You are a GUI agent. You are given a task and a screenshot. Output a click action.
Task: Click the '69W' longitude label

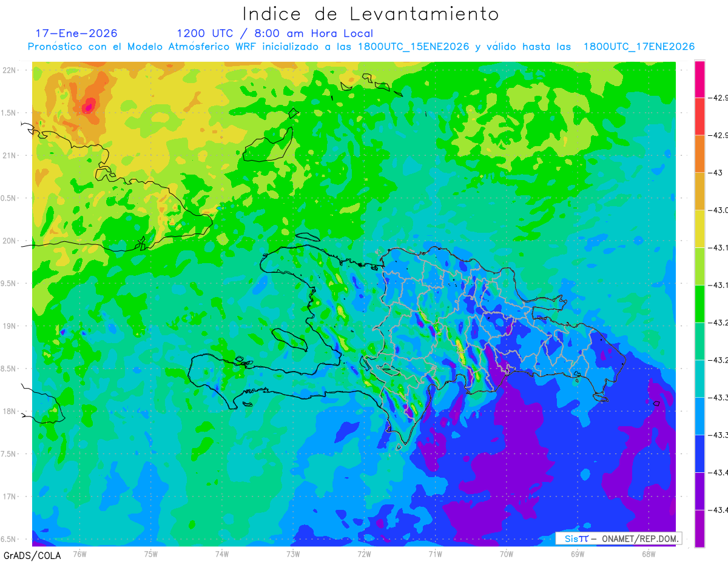577,553
